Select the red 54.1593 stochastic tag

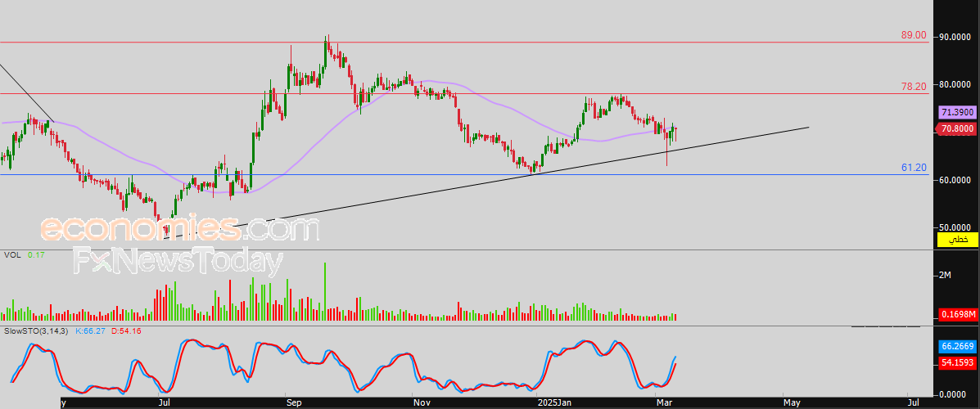(957, 363)
